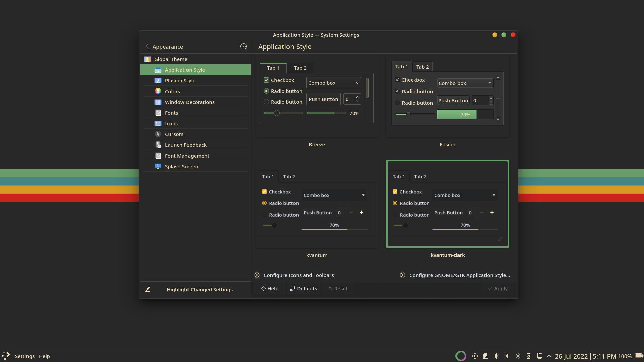Open the Help menu in bottom panel
The image size is (644, 362).
[44, 356]
